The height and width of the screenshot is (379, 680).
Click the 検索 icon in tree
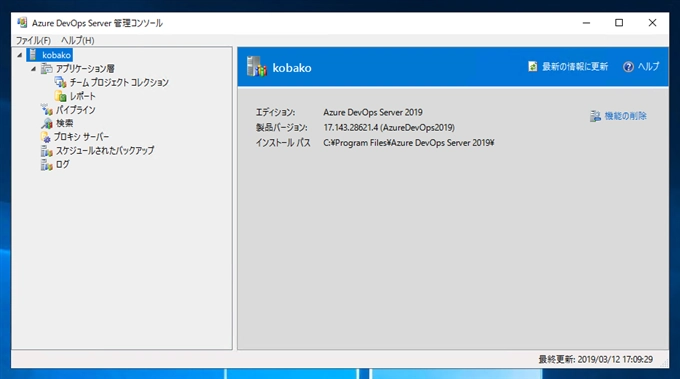tap(46, 123)
